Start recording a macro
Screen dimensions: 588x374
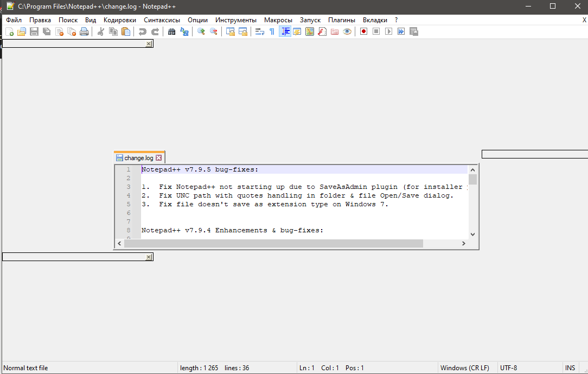363,31
